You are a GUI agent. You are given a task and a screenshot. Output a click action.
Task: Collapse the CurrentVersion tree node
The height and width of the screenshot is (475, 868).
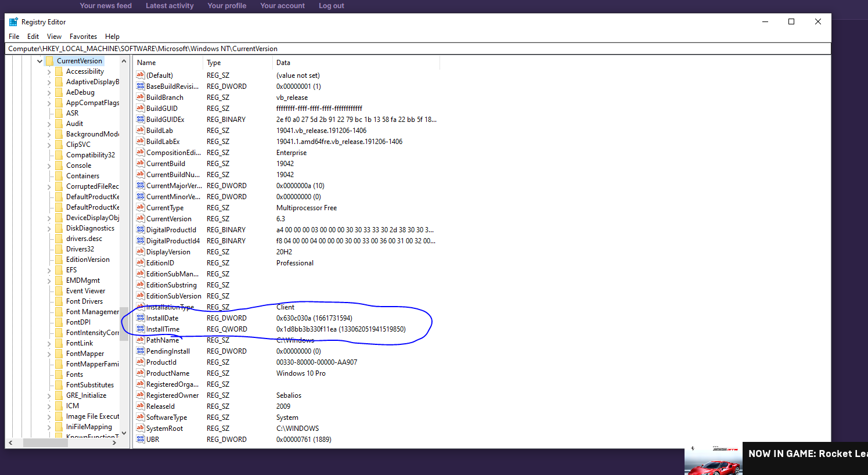coord(39,61)
